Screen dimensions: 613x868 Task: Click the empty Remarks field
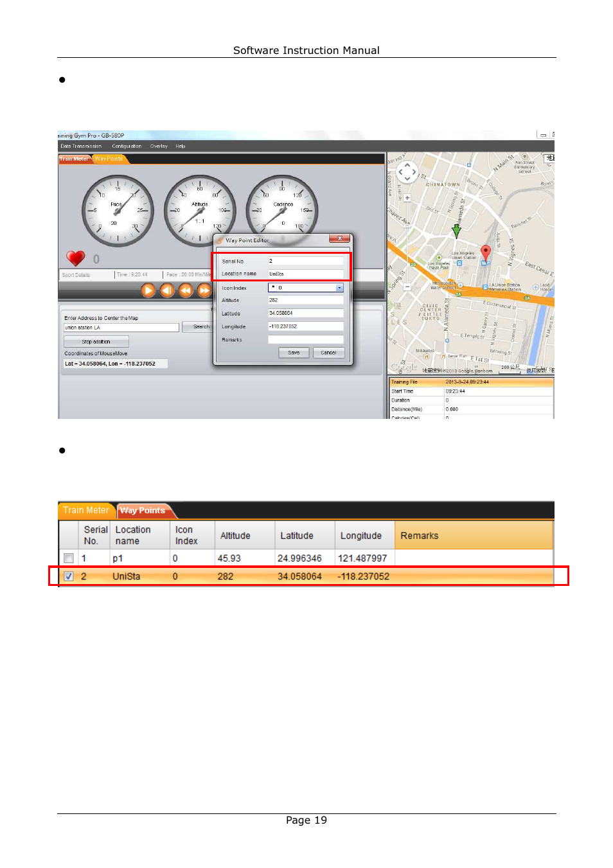306,340
